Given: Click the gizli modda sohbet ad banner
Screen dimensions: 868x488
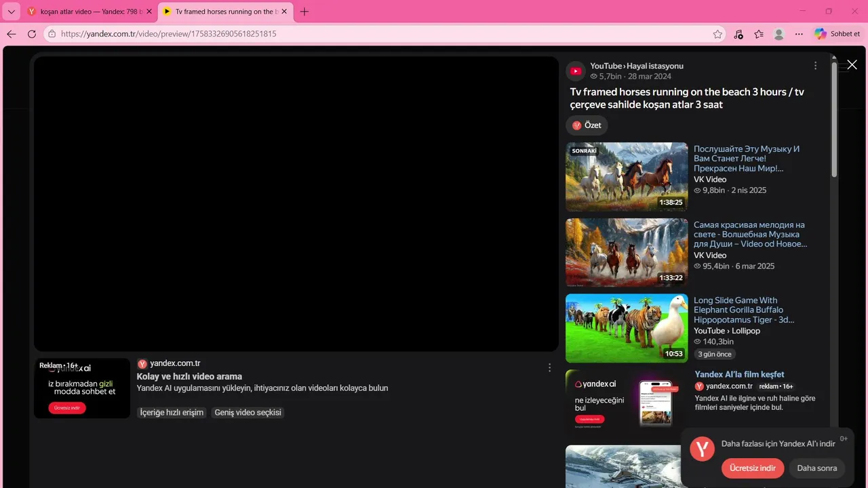Looking at the screenshot, I should coord(82,388).
